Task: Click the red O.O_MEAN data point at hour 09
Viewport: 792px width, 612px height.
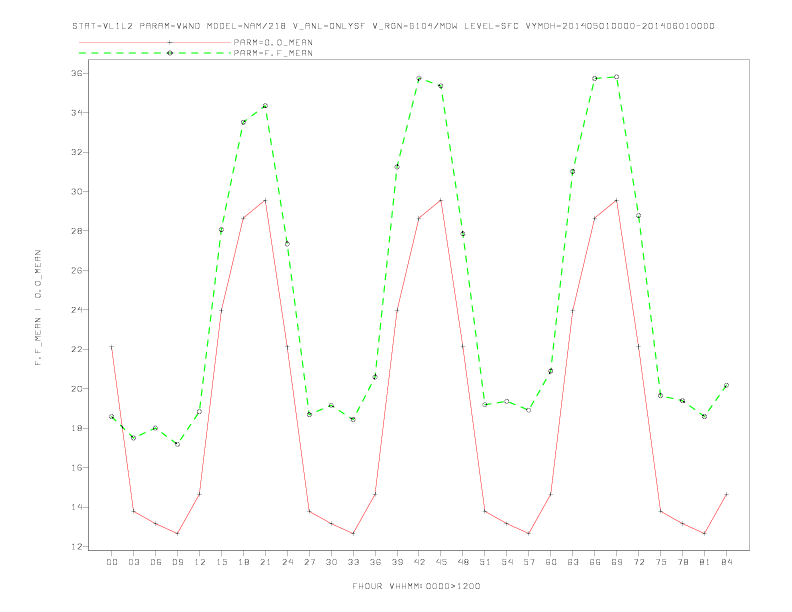Action: [177, 533]
